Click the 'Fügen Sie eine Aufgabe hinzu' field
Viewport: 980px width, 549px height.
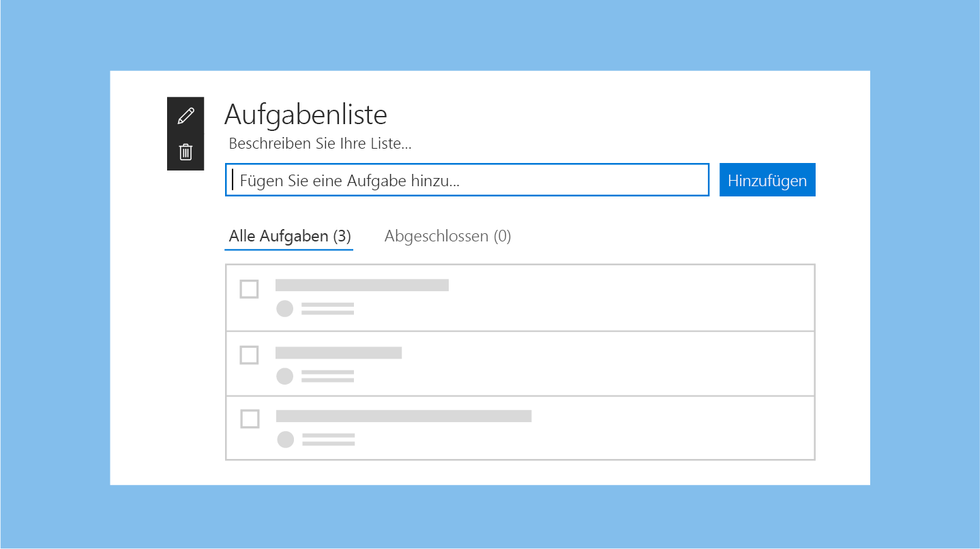tap(466, 179)
